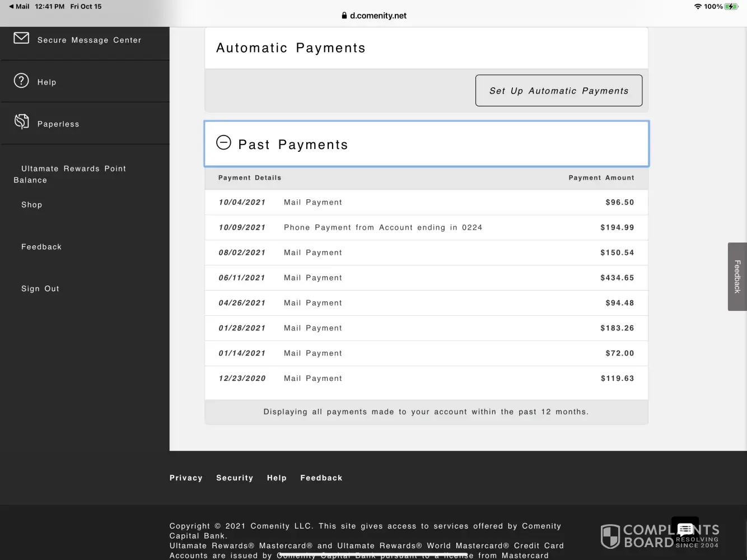This screenshot has height=560, width=747.
Task: Sign Out of the account
Action: tap(40, 289)
